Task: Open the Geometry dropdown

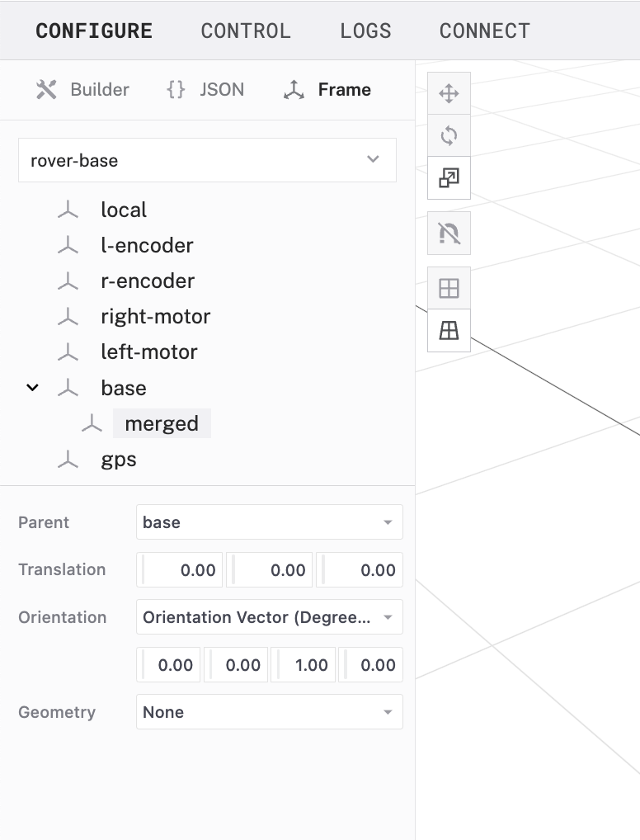Action: tap(269, 712)
